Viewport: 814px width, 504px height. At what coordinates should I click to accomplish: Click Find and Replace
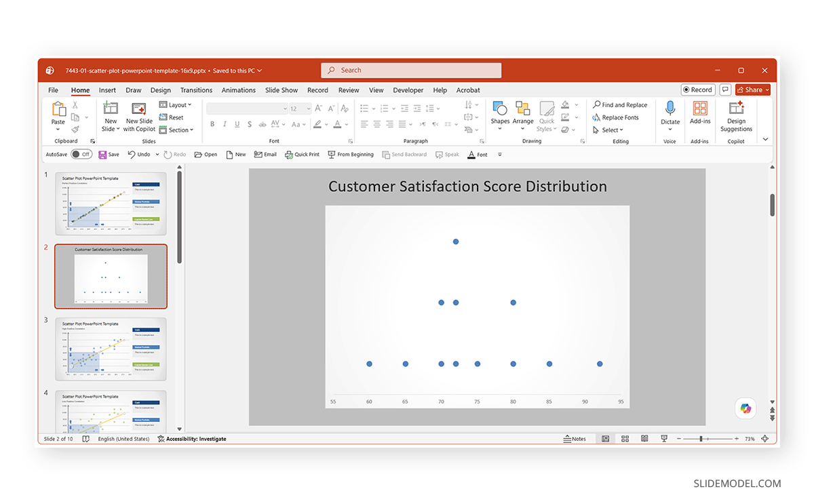pyautogui.click(x=620, y=105)
